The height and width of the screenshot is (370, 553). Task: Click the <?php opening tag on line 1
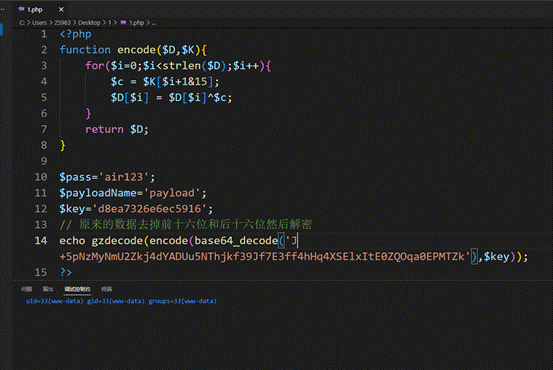[x=75, y=34]
